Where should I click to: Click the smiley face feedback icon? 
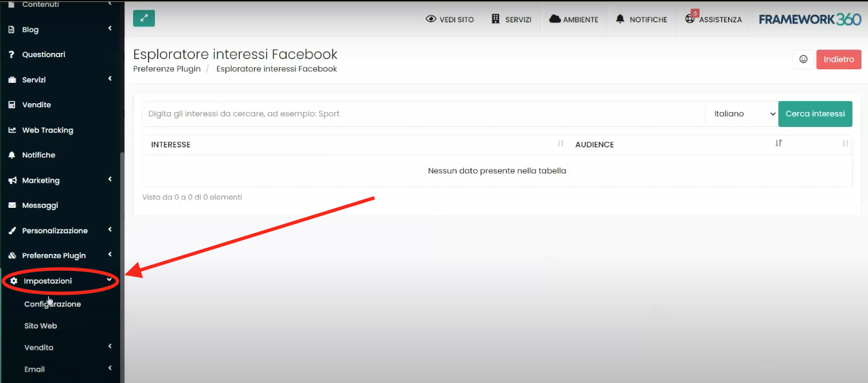click(803, 60)
